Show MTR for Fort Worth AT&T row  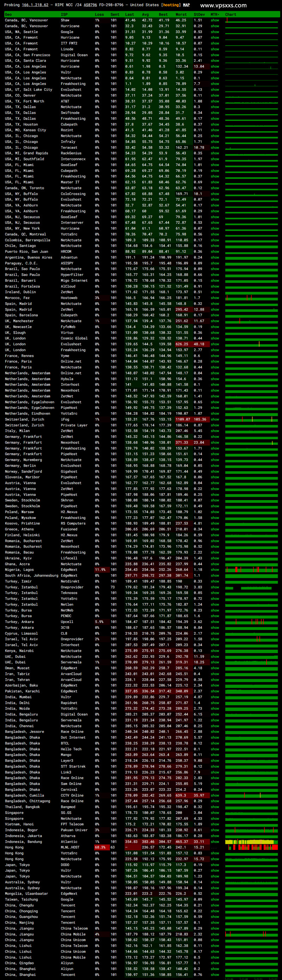pos(215,101)
